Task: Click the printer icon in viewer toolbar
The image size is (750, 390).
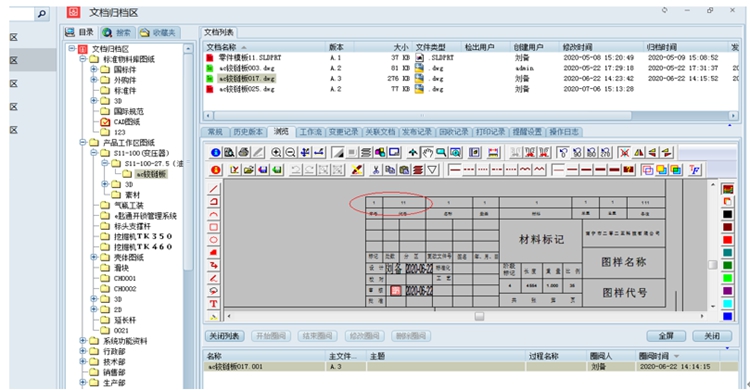Action: pyautogui.click(x=243, y=153)
